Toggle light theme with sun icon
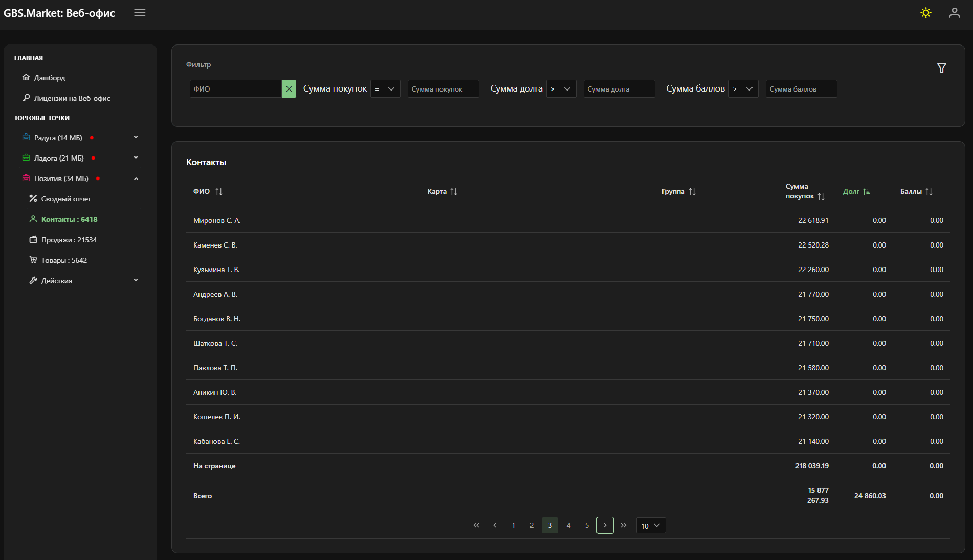 925,13
